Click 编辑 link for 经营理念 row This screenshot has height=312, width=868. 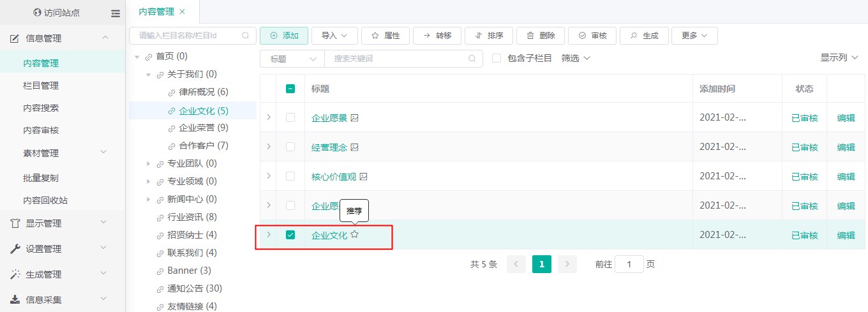[846, 147]
